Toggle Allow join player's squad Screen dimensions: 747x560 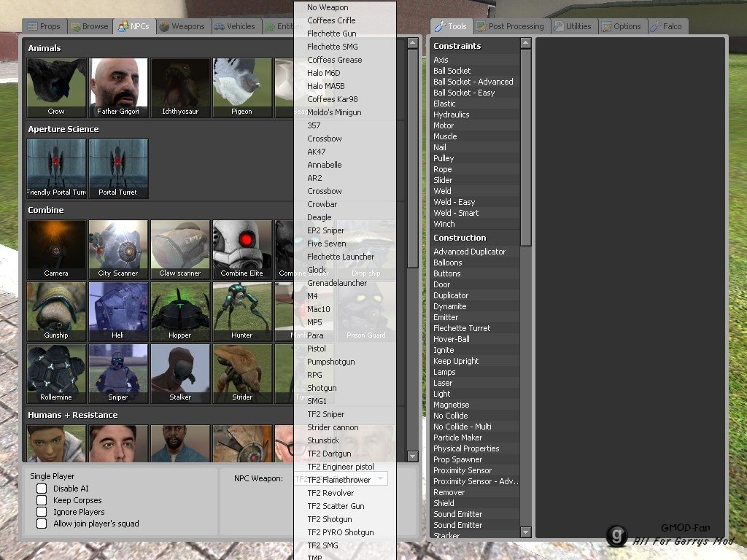coord(42,524)
